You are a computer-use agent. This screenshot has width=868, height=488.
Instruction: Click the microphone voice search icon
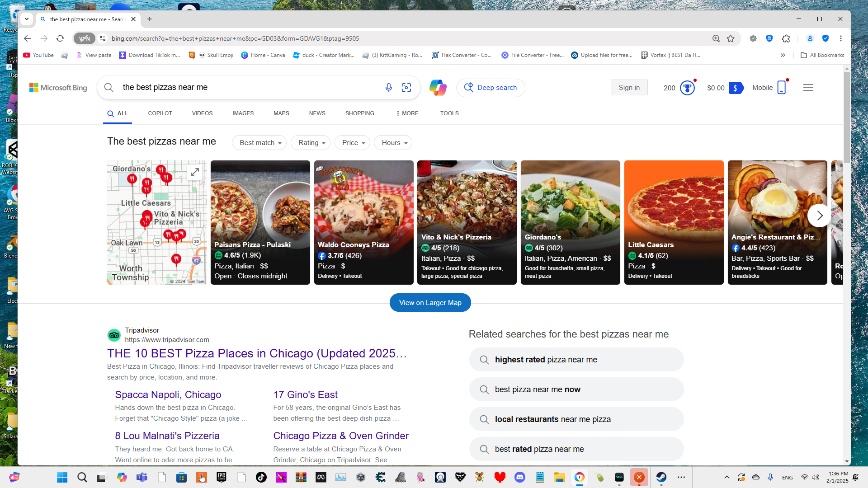coord(388,87)
